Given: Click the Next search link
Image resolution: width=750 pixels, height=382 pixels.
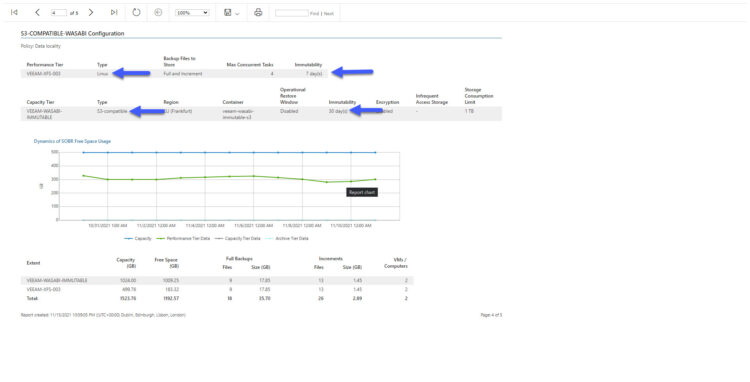Looking at the screenshot, I should 329,13.
